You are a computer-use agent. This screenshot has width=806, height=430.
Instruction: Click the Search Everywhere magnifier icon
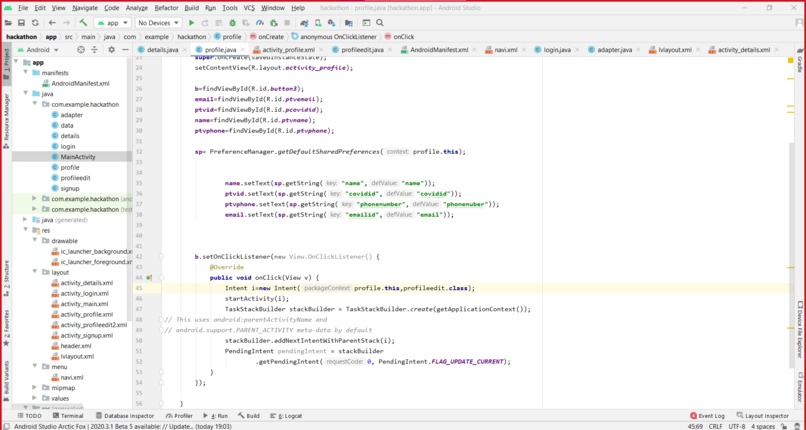(x=380, y=23)
